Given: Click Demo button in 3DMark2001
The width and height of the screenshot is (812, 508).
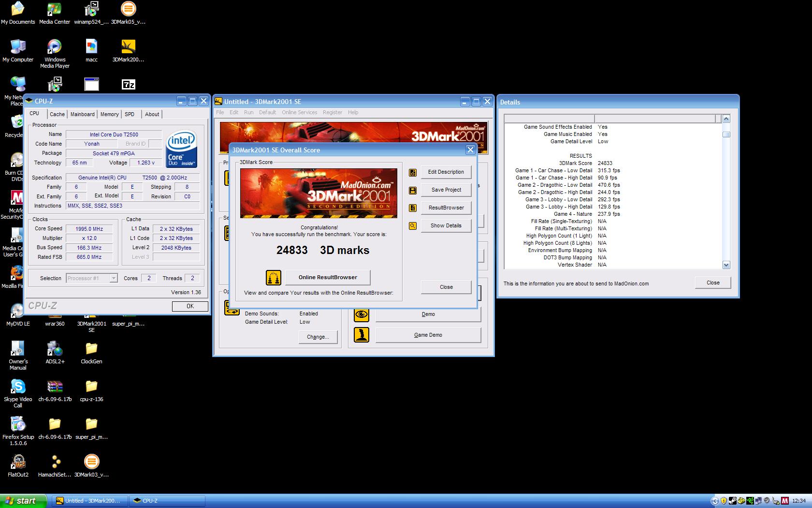Looking at the screenshot, I should [428, 314].
